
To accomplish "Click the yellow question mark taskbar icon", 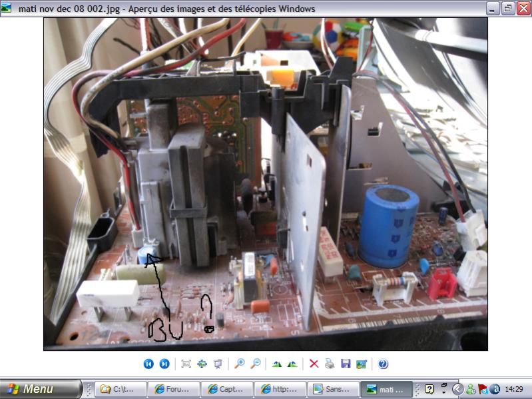I will 429,389.
